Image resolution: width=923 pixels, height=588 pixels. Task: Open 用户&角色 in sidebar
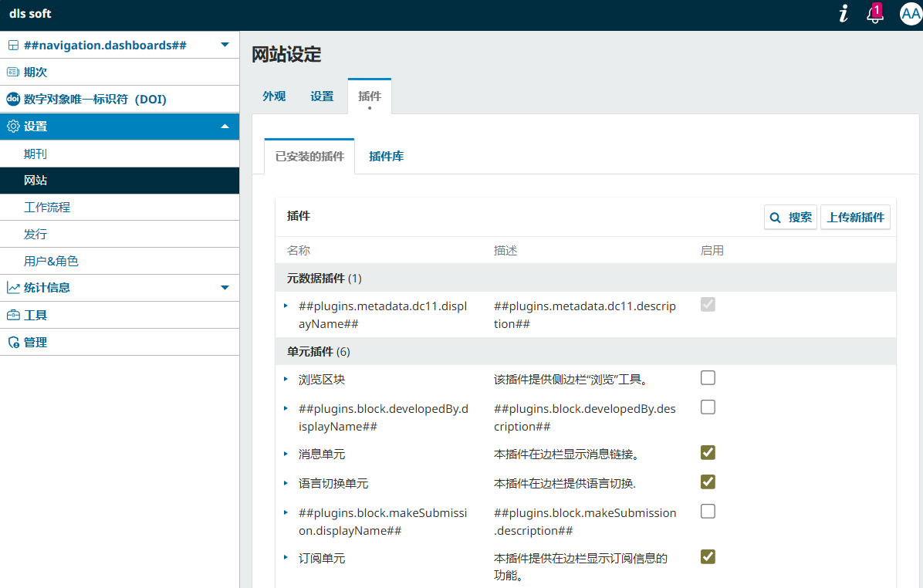tap(120, 261)
